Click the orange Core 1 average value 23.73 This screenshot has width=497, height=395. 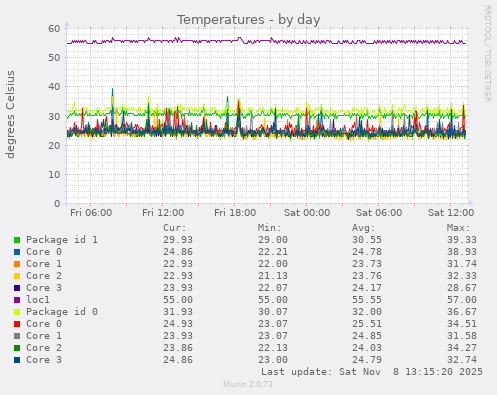pos(367,264)
